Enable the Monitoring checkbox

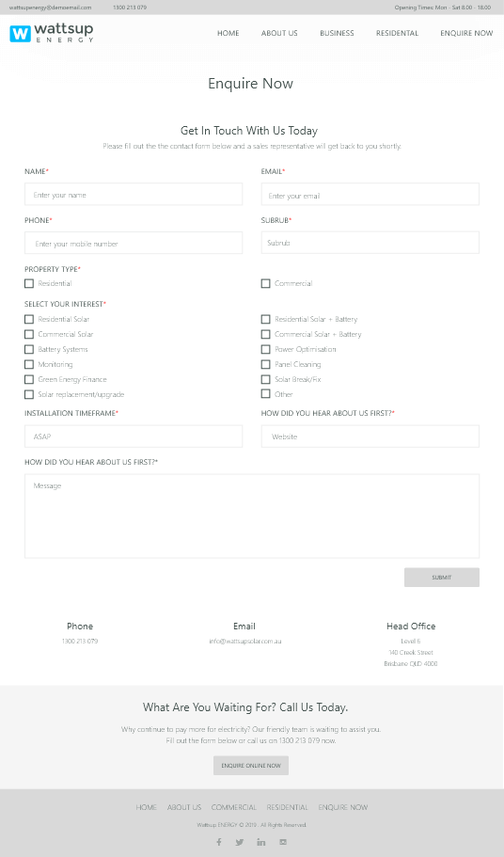[29, 364]
